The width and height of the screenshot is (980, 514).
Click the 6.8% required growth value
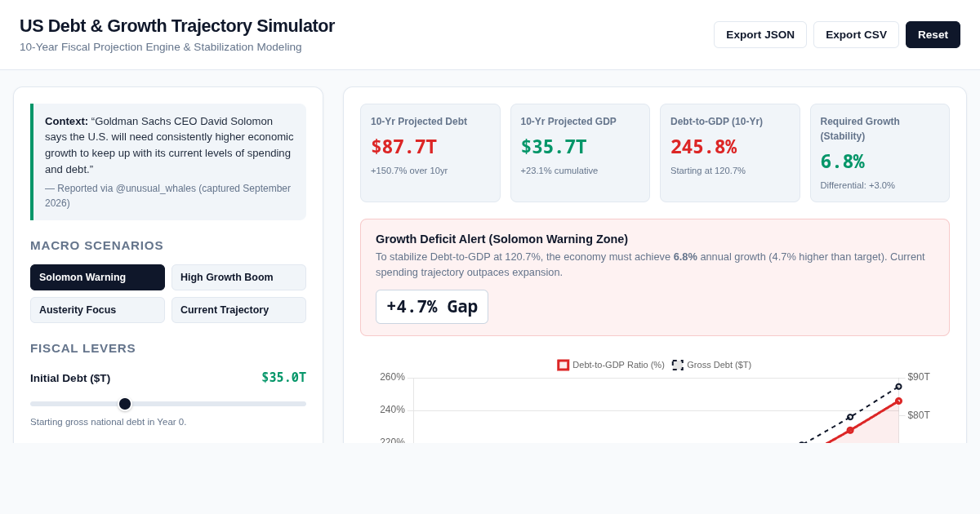[x=842, y=162]
